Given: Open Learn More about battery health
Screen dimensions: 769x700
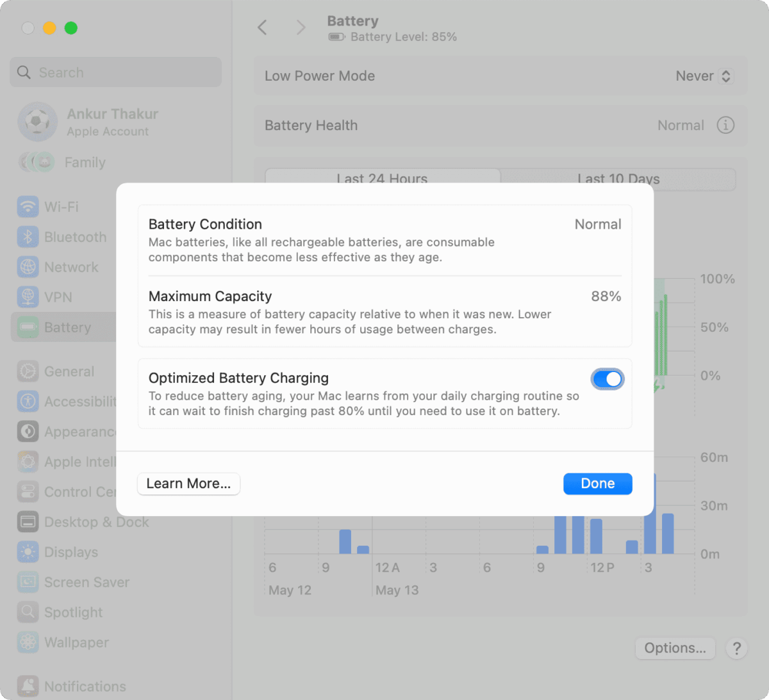Looking at the screenshot, I should 188,484.
